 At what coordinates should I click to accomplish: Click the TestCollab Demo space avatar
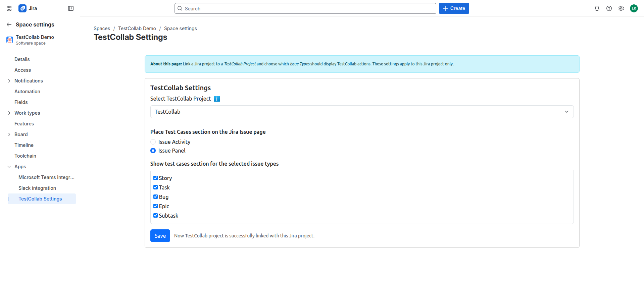coord(10,40)
